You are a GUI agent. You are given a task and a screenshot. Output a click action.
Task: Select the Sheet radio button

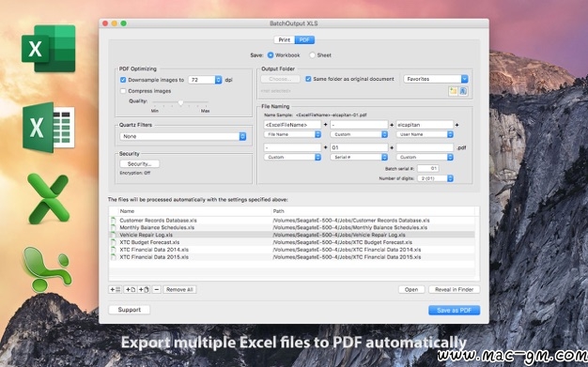click(312, 55)
